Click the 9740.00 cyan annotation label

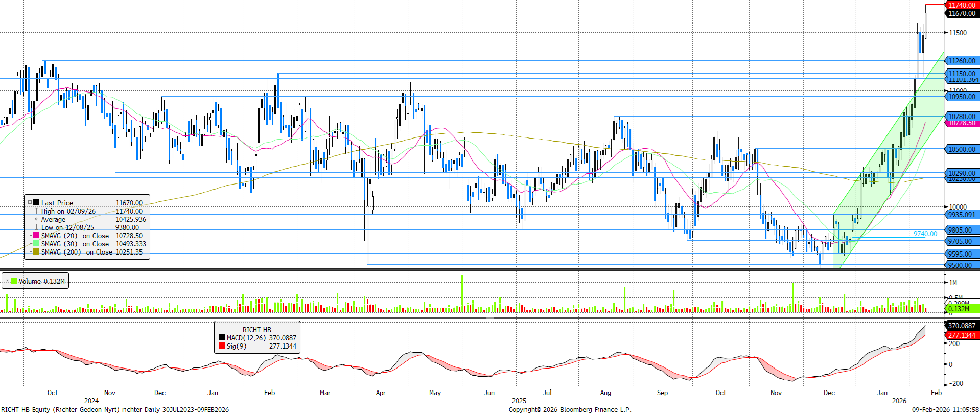[x=925, y=234]
